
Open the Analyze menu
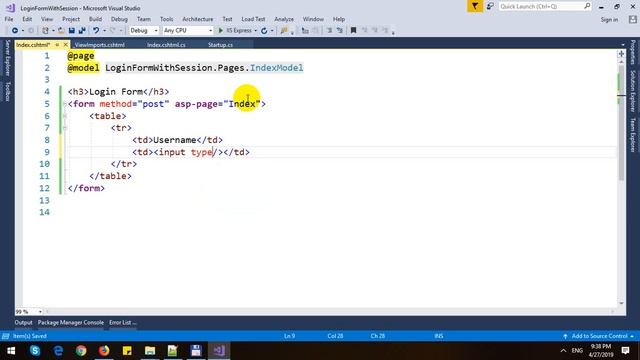tap(284, 19)
